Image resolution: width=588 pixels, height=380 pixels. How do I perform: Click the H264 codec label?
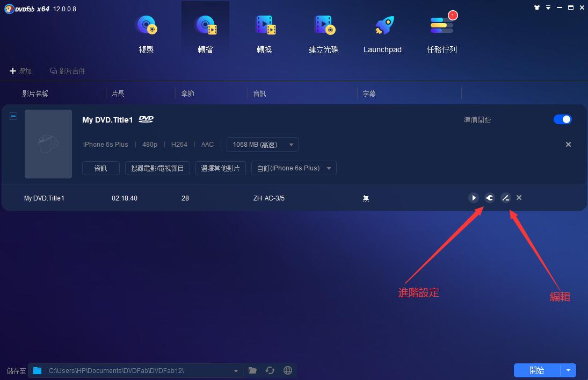pos(179,145)
